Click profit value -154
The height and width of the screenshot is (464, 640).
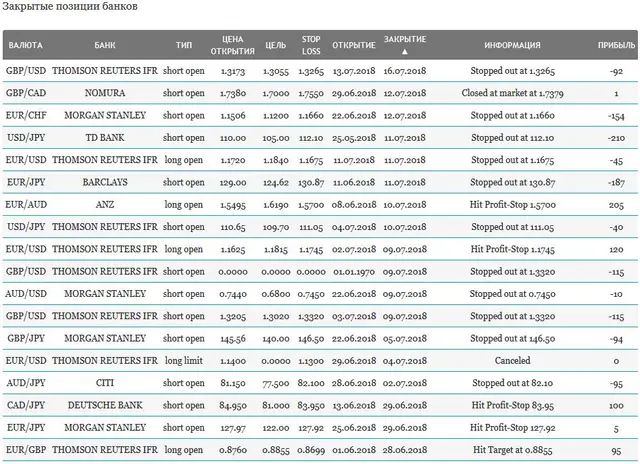pyautogui.click(x=616, y=116)
